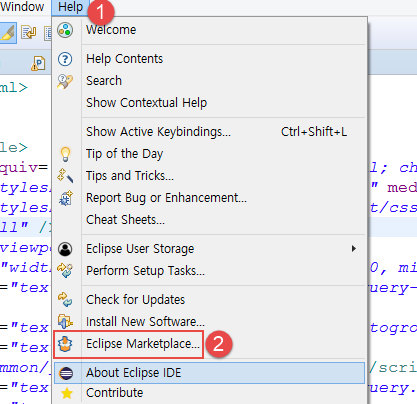Click the Perform Setup Tasks icon
The width and height of the screenshot is (417, 404).
tap(65, 270)
